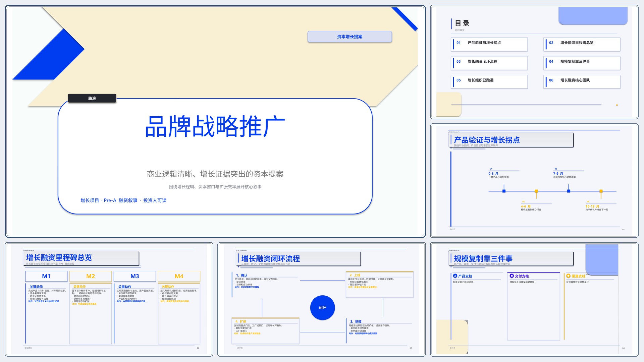
Task: Click 关键动作 heading under M1
Action: coord(36,287)
